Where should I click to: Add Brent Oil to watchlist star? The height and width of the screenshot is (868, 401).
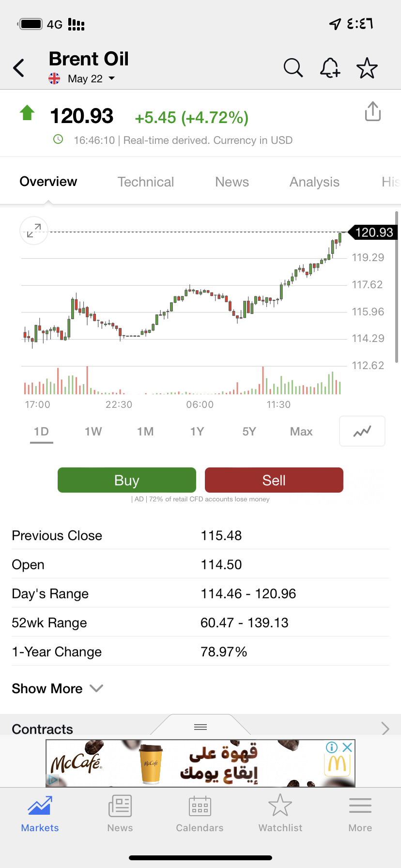tap(367, 68)
